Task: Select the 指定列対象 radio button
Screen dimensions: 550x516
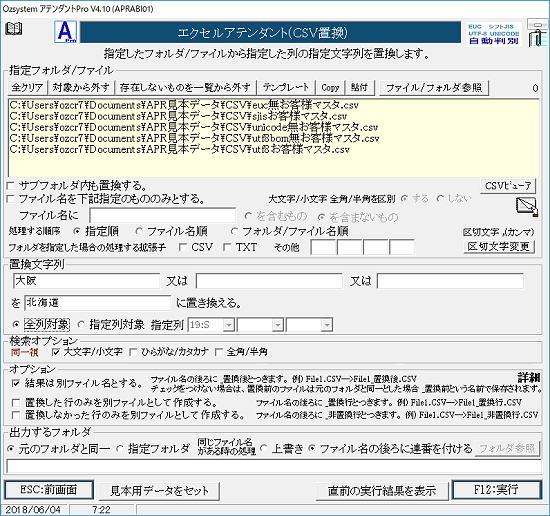Action: coord(81,325)
